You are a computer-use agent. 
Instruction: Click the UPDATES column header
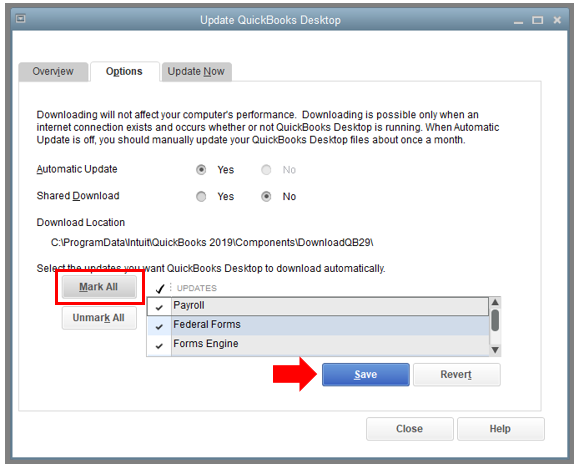coord(197,288)
